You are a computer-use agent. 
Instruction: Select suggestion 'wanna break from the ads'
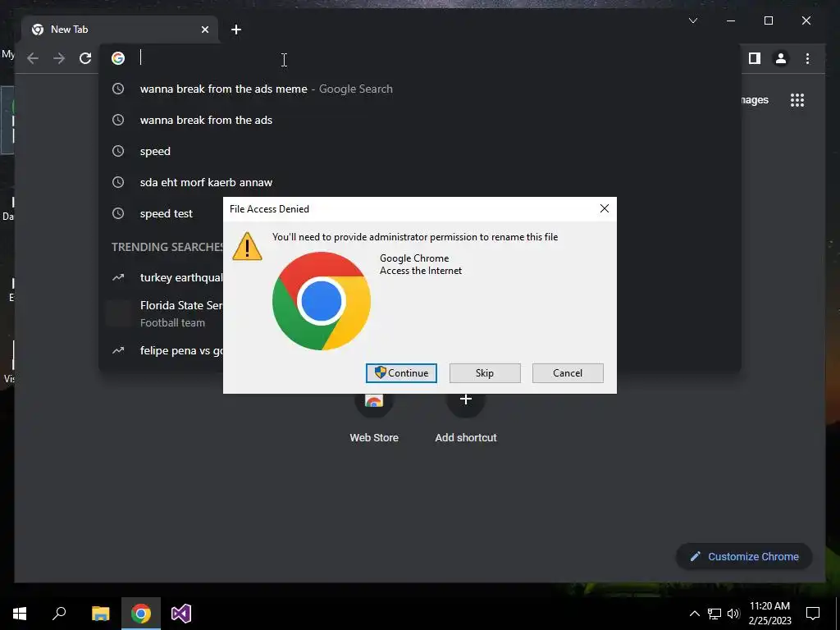click(x=420, y=120)
